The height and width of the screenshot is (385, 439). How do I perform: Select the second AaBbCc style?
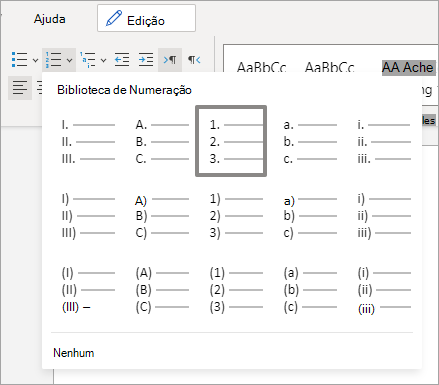[330, 67]
